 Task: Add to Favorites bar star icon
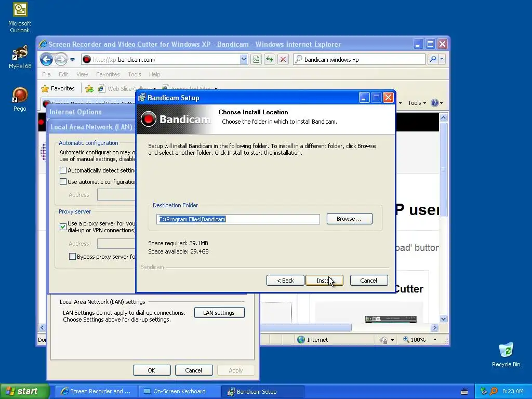click(89, 88)
